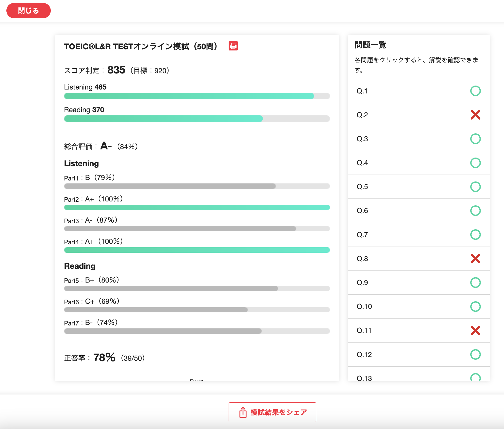Screen dimensions: 504x429
Task: Click the Part6 C+ (69%) progress bar
Action: click(197, 310)
